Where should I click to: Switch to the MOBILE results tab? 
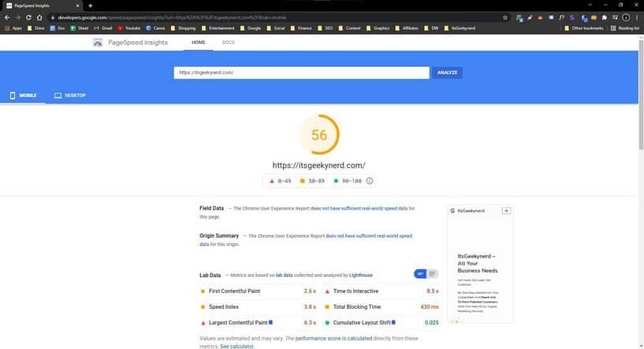click(x=23, y=95)
